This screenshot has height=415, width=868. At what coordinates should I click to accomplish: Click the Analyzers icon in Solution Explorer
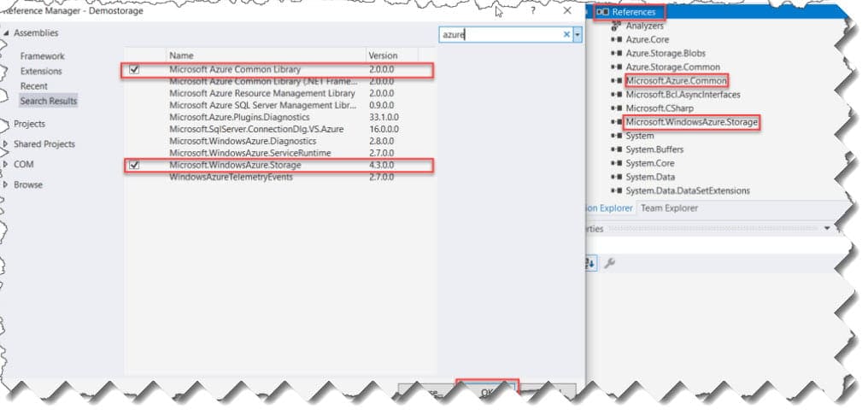point(616,26)
